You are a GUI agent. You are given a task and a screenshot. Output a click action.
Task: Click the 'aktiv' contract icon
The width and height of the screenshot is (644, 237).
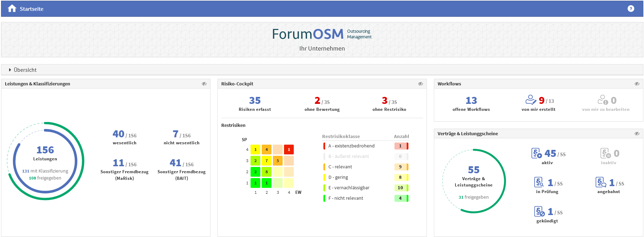(537, 153)
